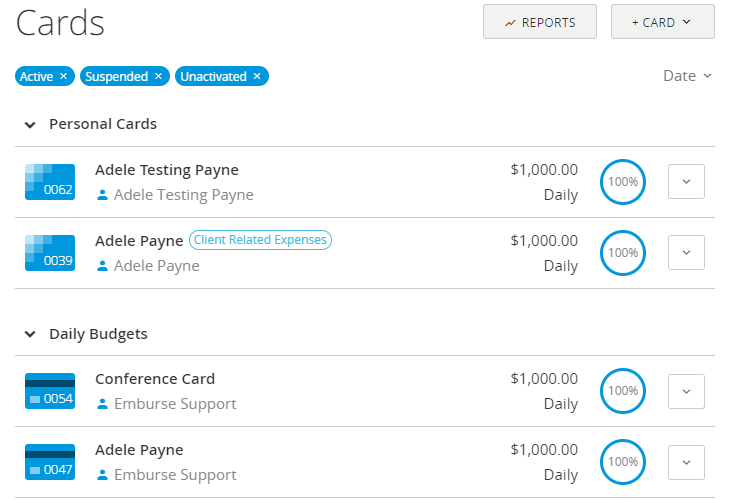Click user icon beside Conference Card's Emburse Support
Image resolution: width=732 pixels, height=500 pixels.
click(x=102, y=404)
